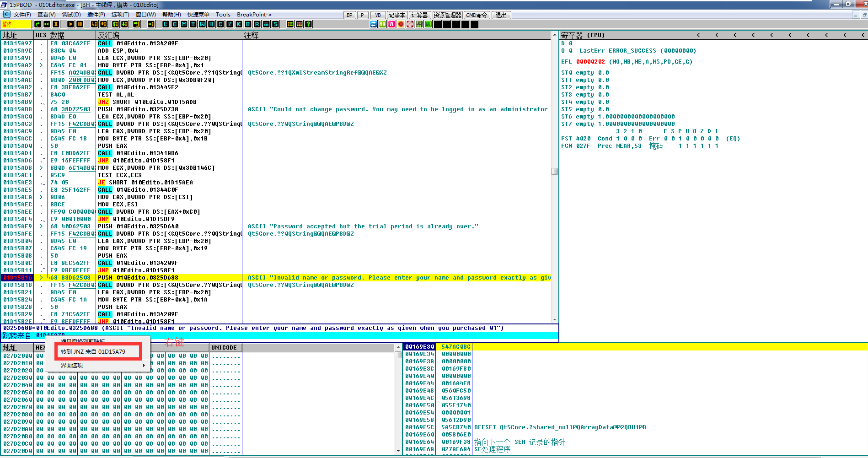Open 资源管理器 from the button bar

pyautogui.click(x=447, y=15)
